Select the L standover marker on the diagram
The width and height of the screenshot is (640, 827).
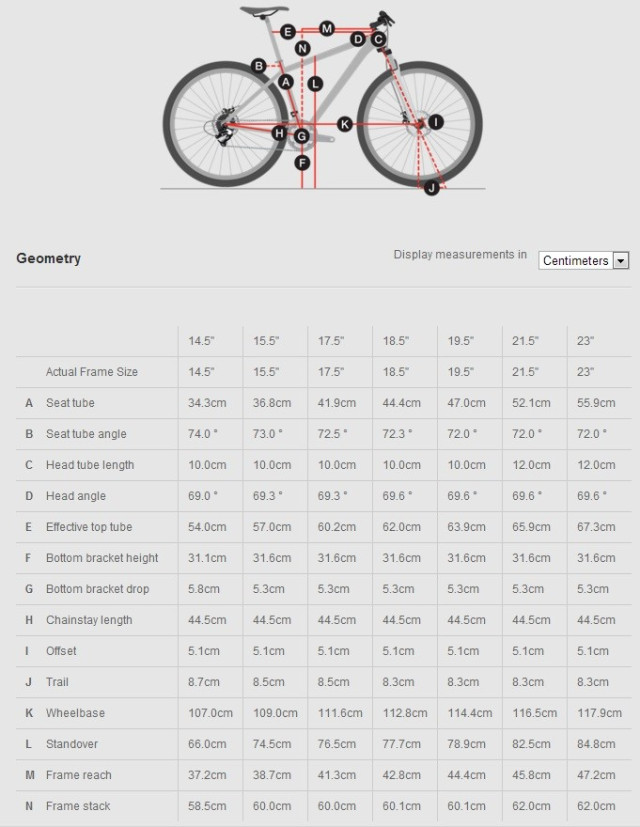pos(315,84)
